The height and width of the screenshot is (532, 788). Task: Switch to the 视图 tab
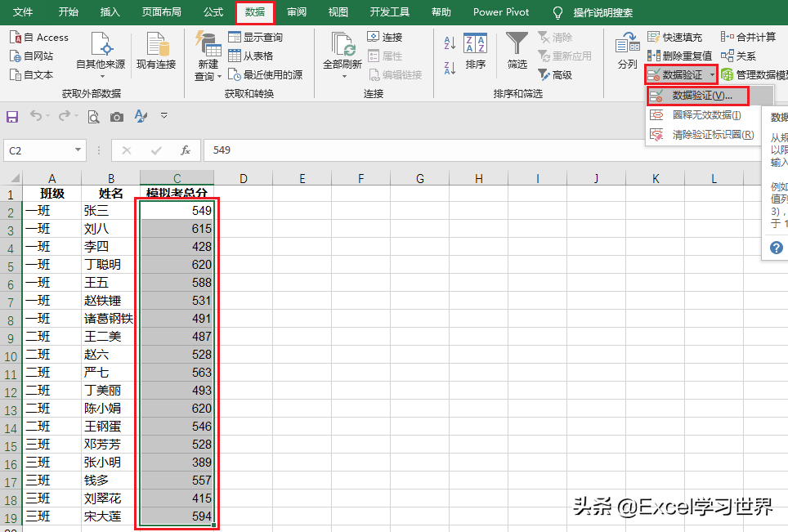coord(338,12)
